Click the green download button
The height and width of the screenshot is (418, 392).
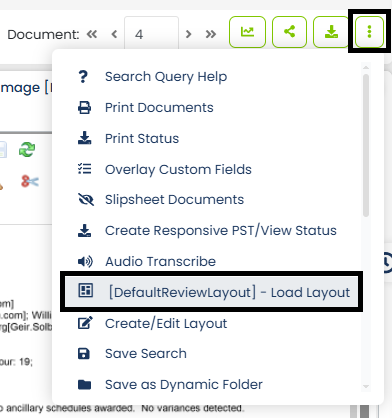click(331, 32)
